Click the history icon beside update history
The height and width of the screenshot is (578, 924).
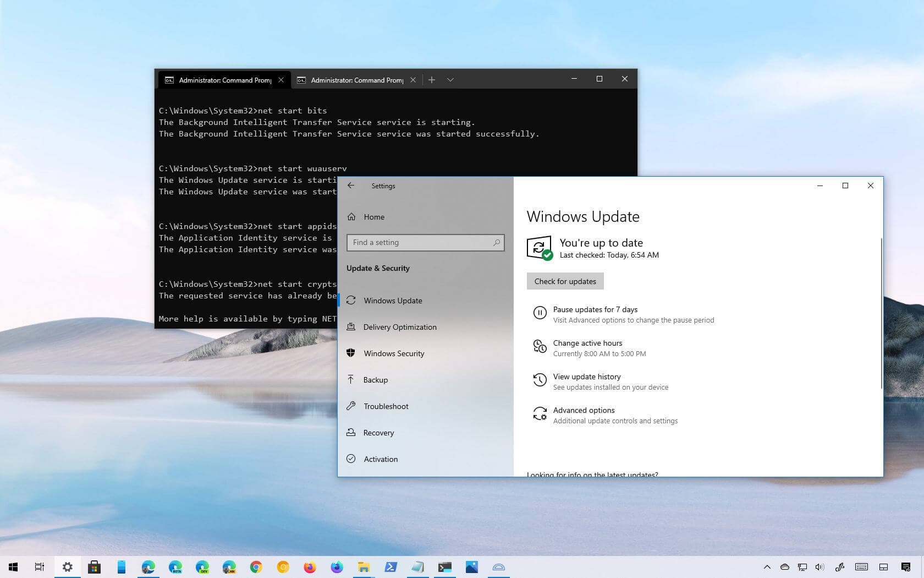(x=540, y=380)
